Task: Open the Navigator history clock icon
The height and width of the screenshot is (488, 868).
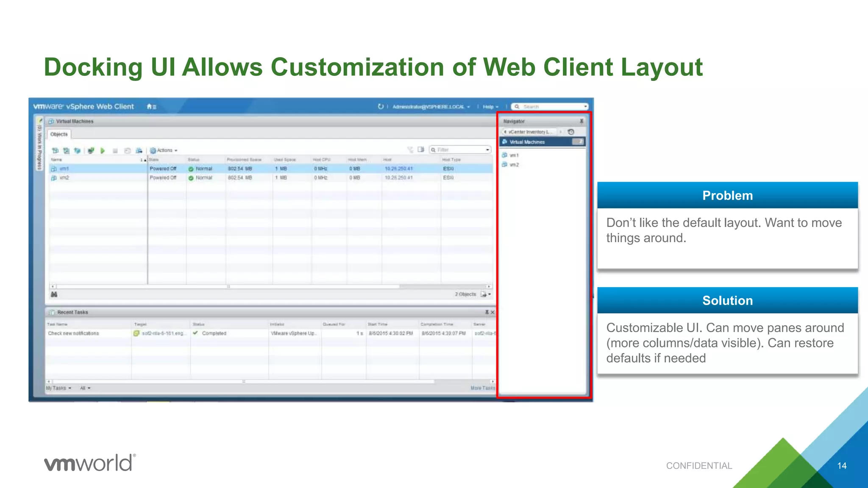Action: [571, 132]
